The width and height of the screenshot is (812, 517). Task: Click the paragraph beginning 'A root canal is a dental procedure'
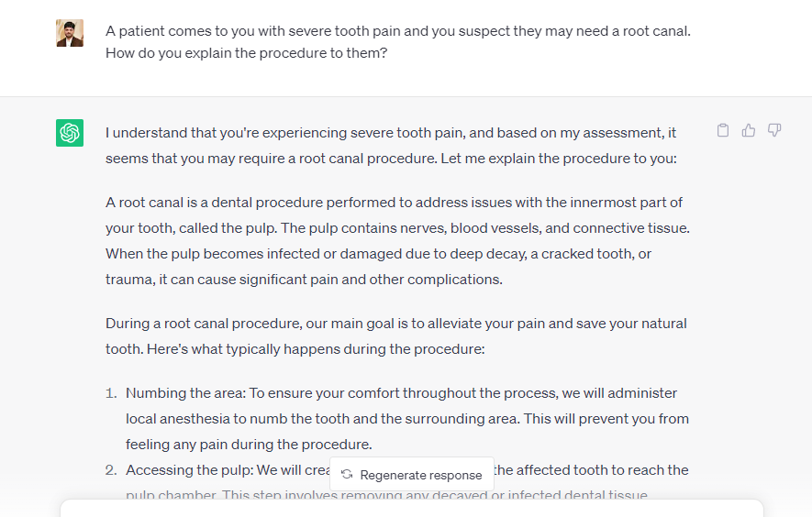pyautogui.click(x=397, y=241)
